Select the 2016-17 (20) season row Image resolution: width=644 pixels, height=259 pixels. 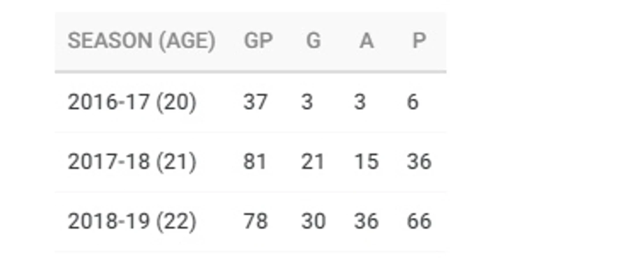pyautogui.click(x=251, y=102)
